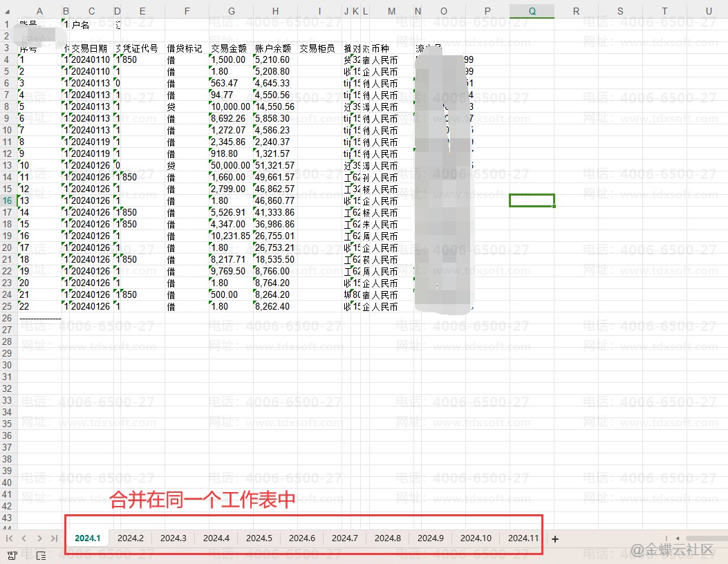The image size is (728, 564).
Task: Select the 2024.8 sheet tab
Action: tap(388, 538)
